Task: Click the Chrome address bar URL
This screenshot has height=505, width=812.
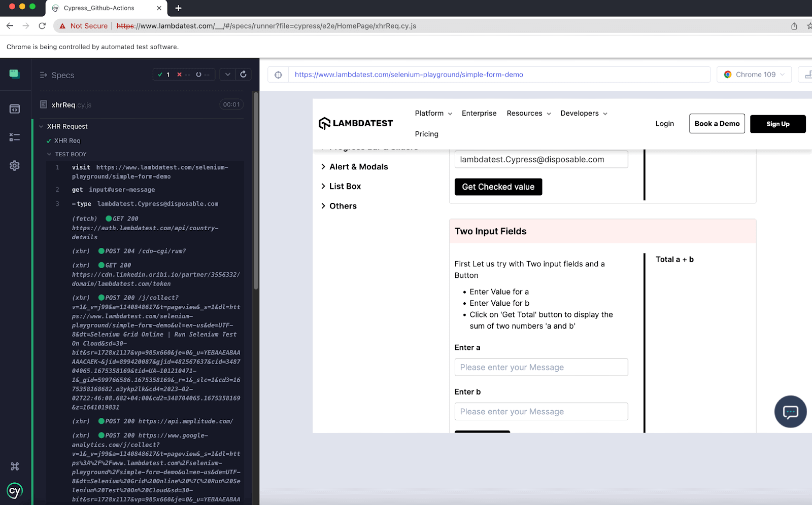Action: [x=266, y=26]
